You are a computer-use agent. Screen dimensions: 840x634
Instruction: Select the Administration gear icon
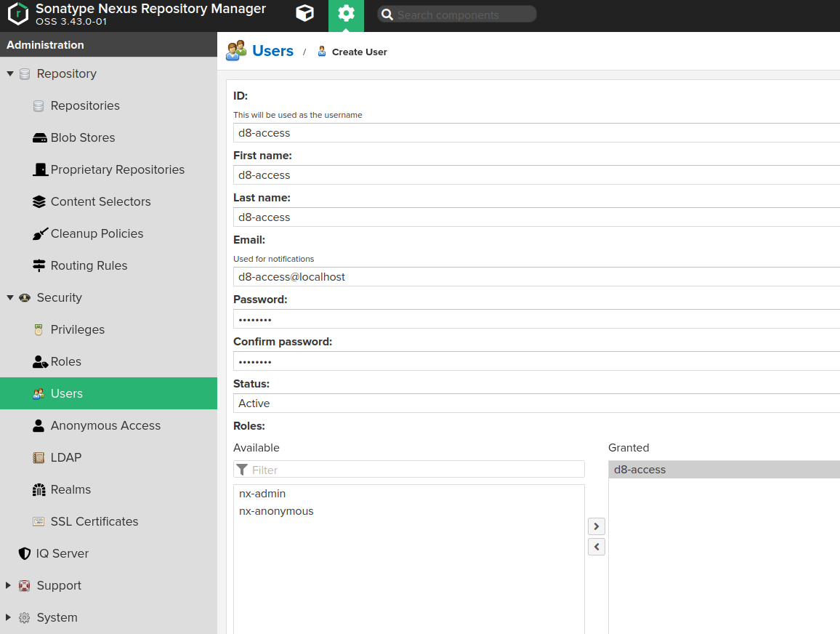point(346,15)
